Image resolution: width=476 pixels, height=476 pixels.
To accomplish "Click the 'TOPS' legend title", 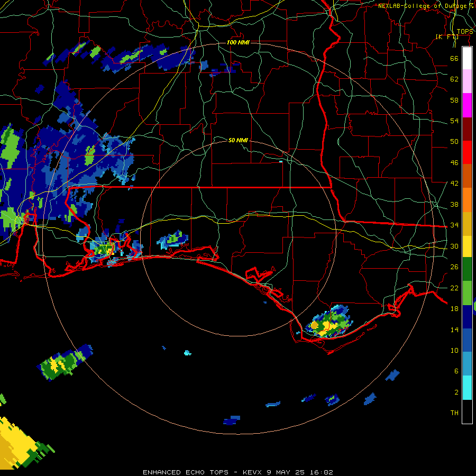I will point(465,32).
